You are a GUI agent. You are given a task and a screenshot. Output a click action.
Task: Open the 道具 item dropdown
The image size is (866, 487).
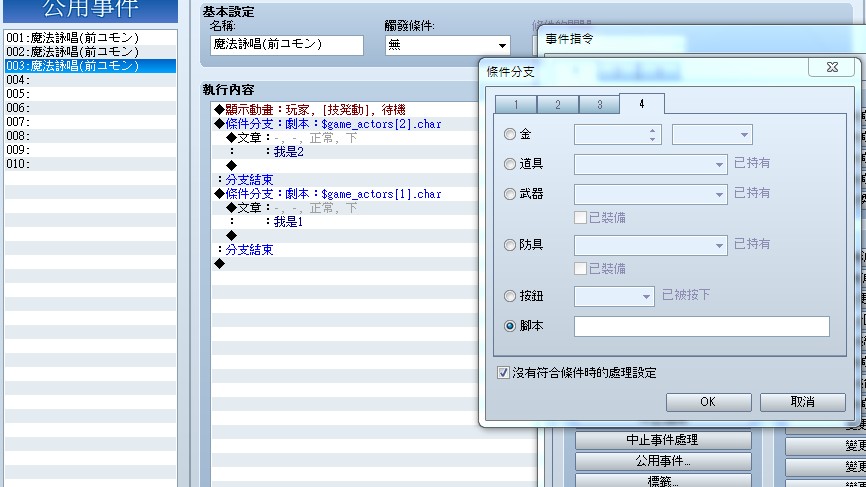(651, 164)
